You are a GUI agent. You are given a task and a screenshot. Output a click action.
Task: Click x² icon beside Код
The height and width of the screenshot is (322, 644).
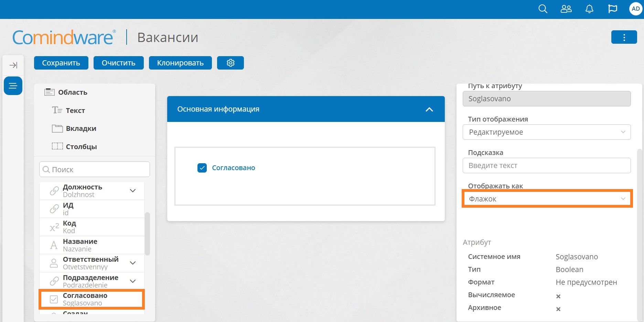[54, 227]
